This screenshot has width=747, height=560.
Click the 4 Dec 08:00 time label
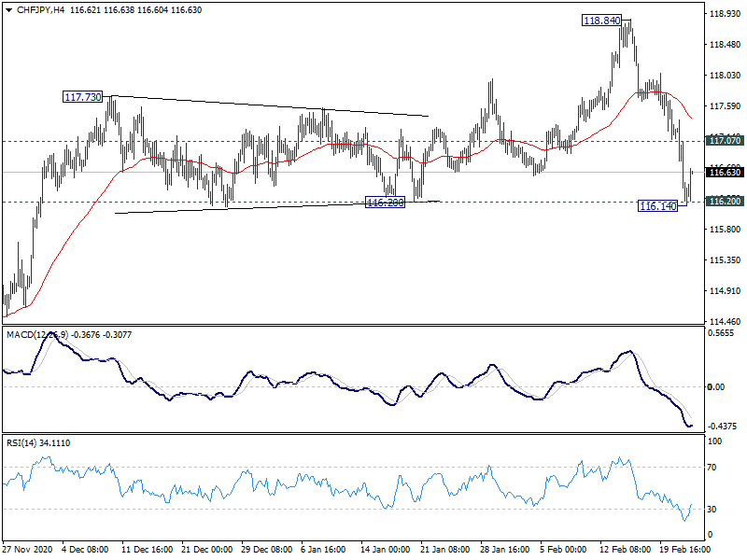[86, 550]
